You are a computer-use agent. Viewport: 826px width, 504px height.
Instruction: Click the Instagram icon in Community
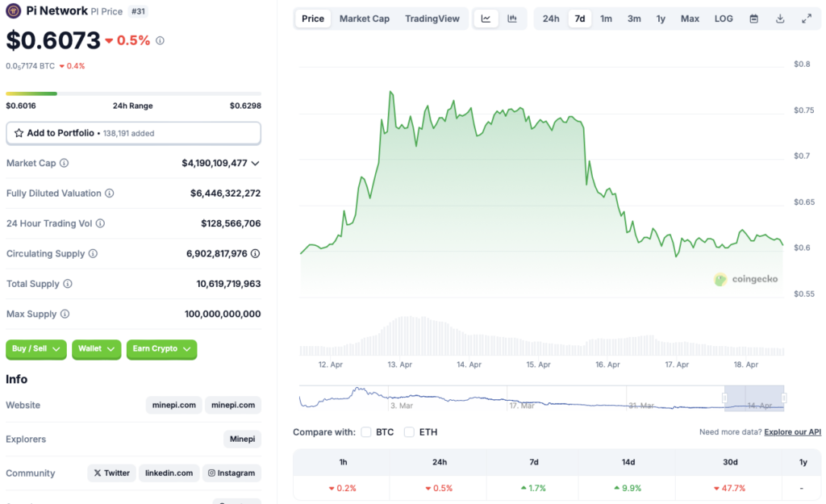coord(211,473)
